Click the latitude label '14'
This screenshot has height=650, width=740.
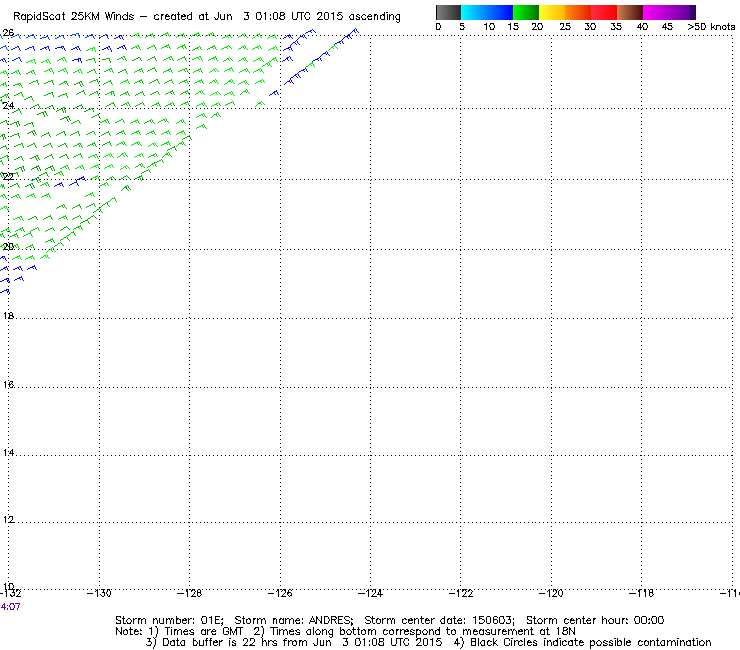(x=8, y=453)
